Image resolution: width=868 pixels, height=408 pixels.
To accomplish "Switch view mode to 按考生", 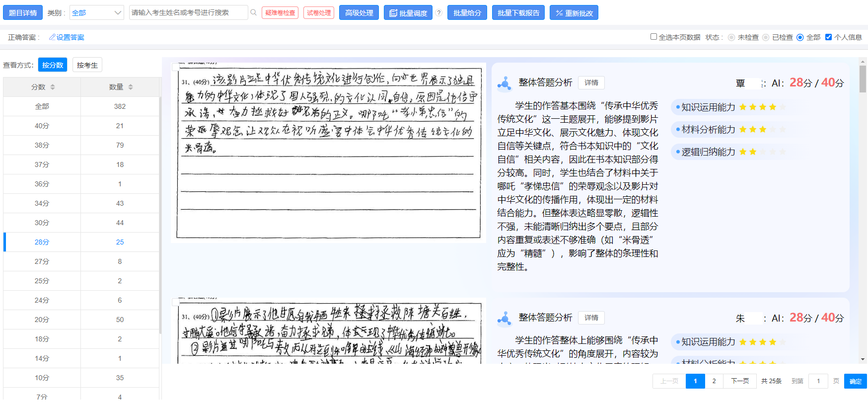I will point(87,65).
